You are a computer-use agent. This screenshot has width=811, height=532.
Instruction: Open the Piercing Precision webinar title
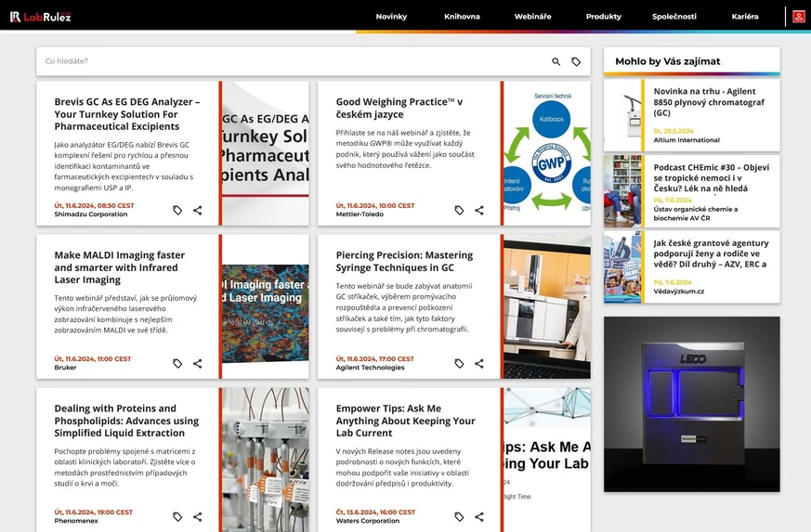pyautogui.click(x=404, y=261)
